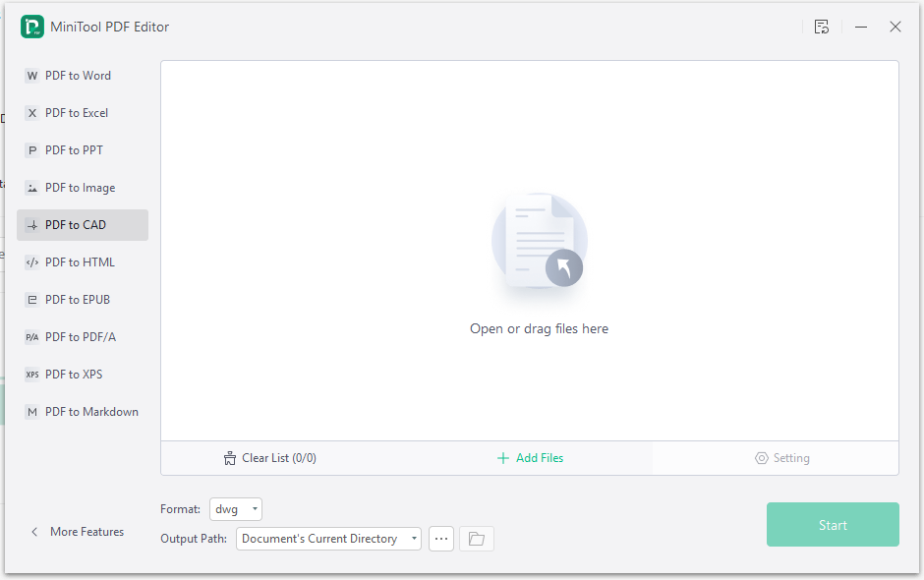Screen dimensions: 924x580
Task: Click Clear List (0/0) button
Action: point(270,458)
